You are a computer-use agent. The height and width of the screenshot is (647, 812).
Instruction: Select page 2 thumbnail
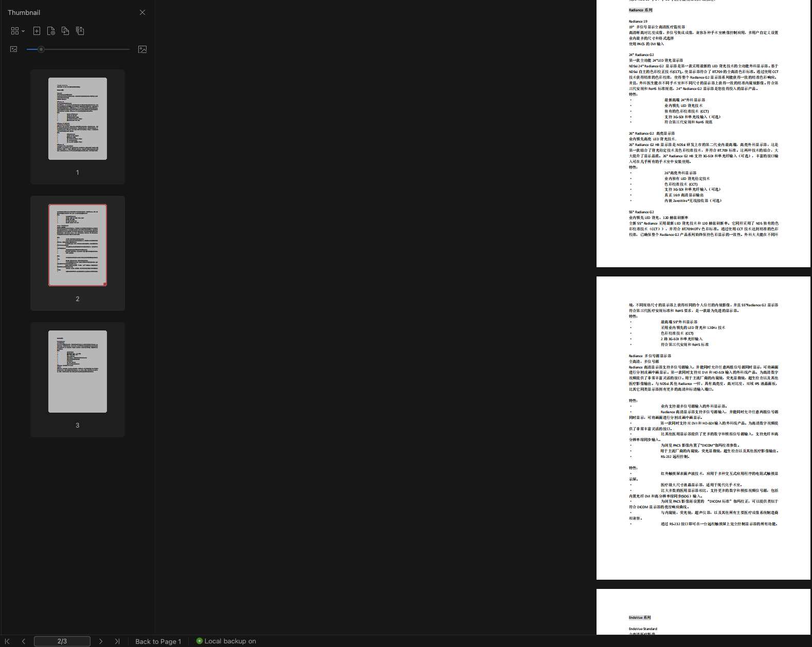pyautogui.click(x=78, y=245)
